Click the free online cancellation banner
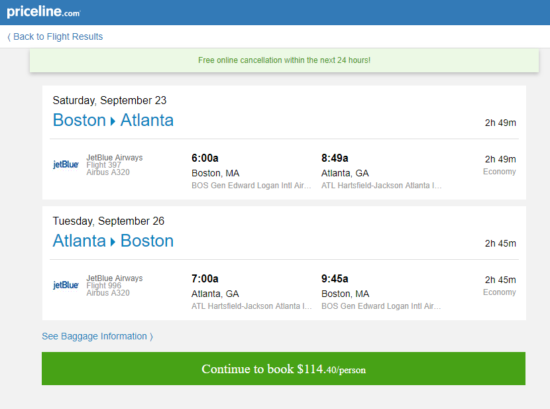The width and height of the screenshot is (550, 409). pos(284,60)
